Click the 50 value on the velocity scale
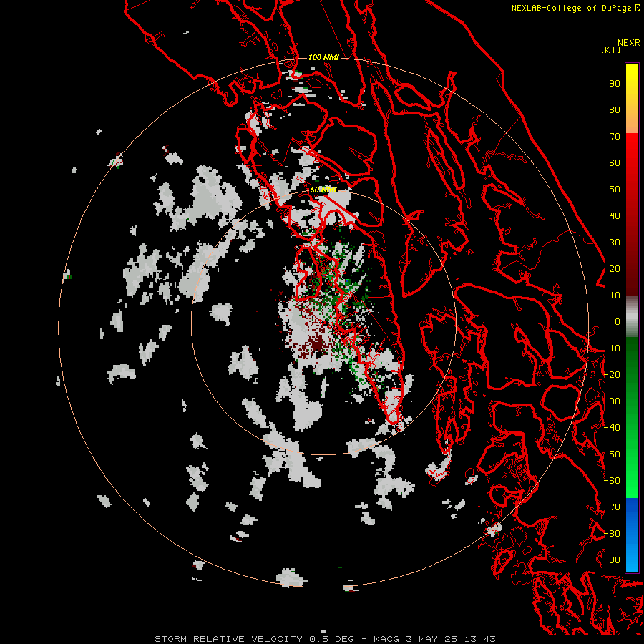Screen dimensions: 644x644 coord(615,190)
